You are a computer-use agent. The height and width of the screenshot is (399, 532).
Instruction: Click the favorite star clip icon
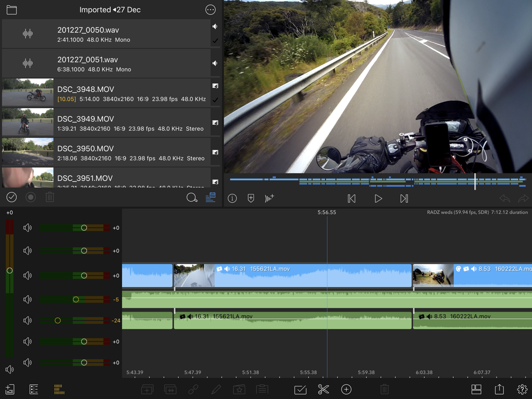[x=239, y=390]
